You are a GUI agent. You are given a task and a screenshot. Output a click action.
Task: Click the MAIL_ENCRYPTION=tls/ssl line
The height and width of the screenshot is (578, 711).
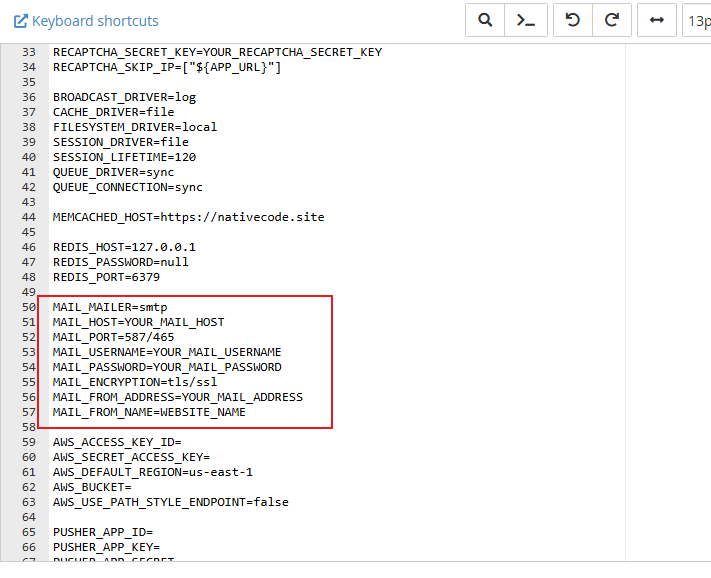point(134,382)
